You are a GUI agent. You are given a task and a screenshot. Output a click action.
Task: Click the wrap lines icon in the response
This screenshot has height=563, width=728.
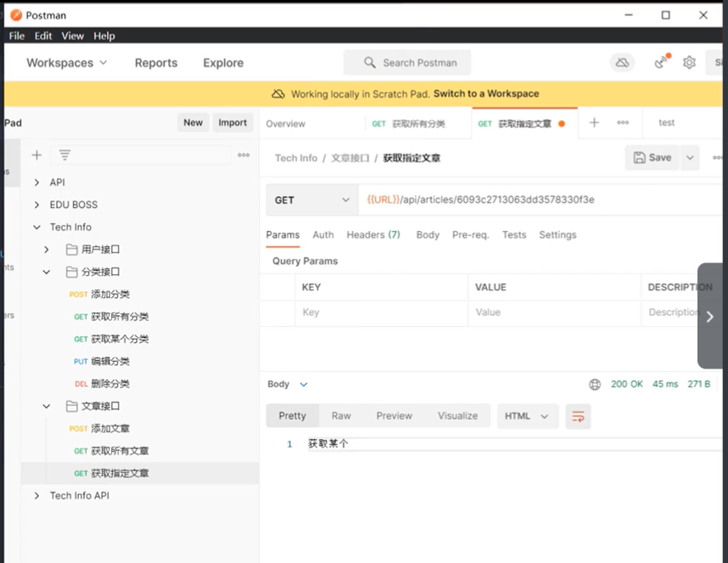click(x=578, y=416)
